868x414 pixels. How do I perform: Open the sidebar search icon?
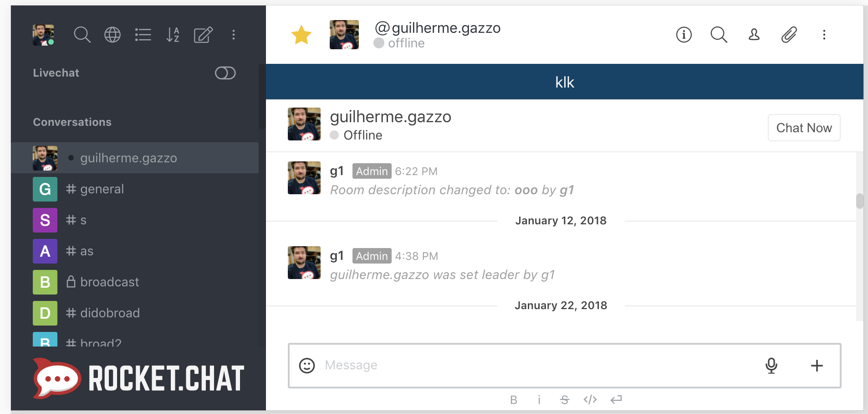pos(82,35)
